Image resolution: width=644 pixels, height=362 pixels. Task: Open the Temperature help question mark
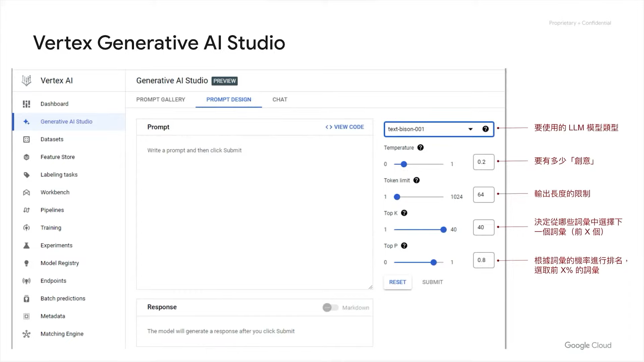pyautogui.click(x=420, y=147)
